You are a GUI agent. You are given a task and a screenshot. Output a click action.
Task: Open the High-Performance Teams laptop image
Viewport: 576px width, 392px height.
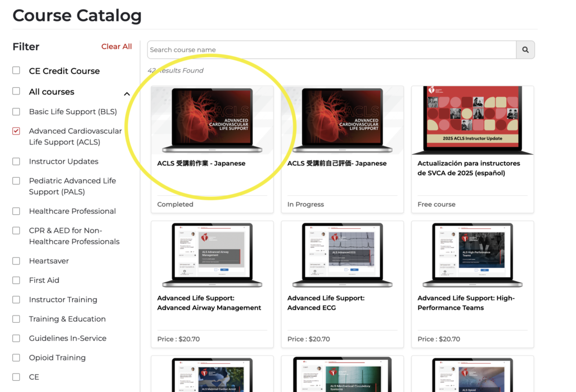[472, 255]
